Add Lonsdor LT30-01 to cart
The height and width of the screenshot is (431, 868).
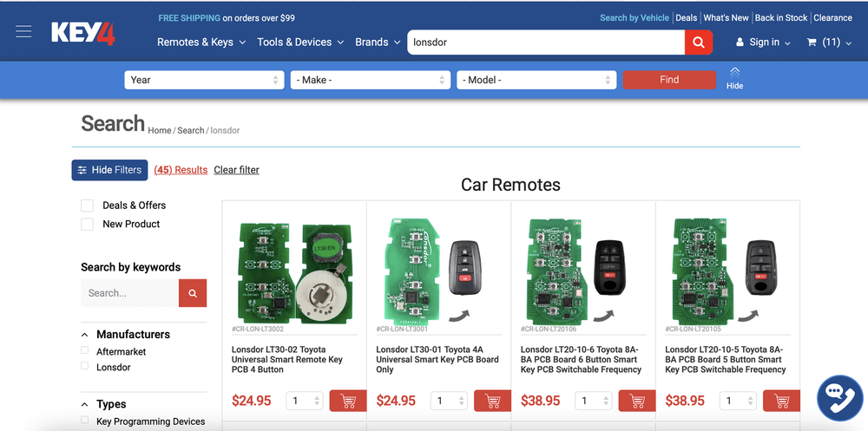pyautogui.click(x=492, y=401)
